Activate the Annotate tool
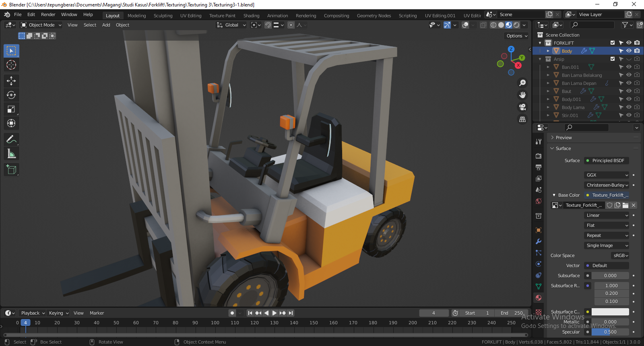Image resolution: width=644 pixels, height=346 pixels. point(11,140)
